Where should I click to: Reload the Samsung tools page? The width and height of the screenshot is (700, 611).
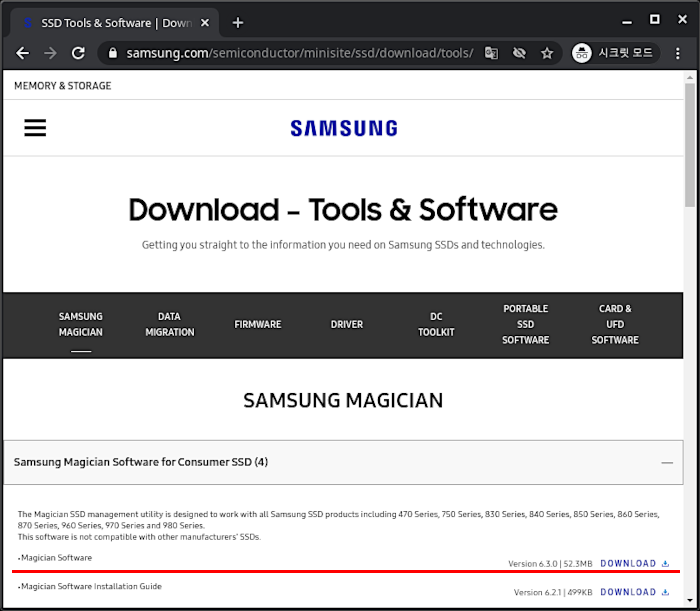click(x=79, y=53)
